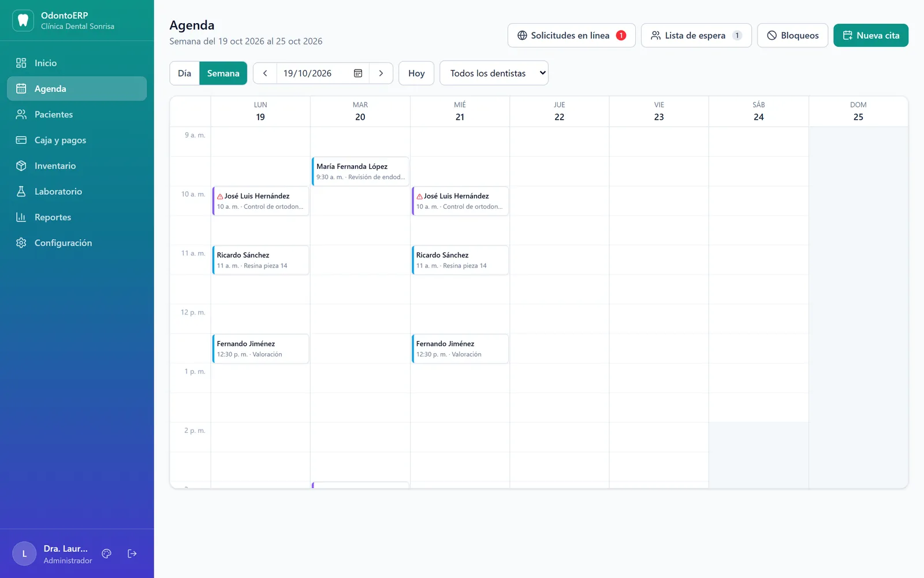Open Inicio from the sidebar
This screenshot has width=924, height=578.
(77, 63)
